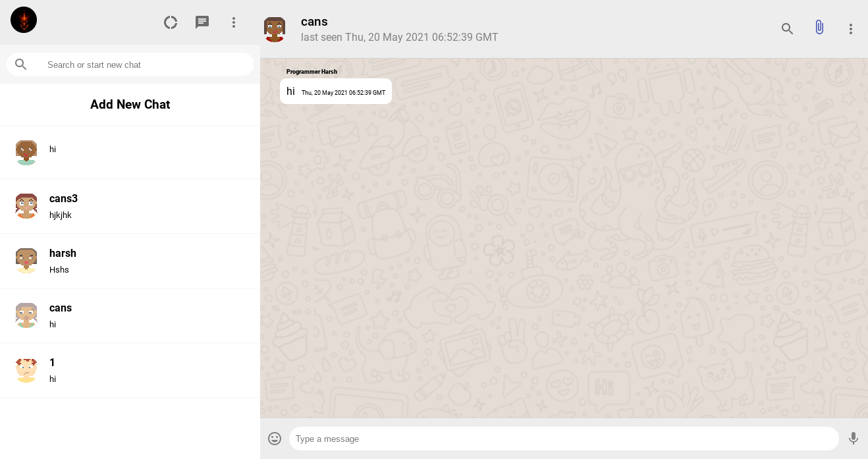Open the chat named 1
Viewport: 868px width, 459px height.
point(130,370)
